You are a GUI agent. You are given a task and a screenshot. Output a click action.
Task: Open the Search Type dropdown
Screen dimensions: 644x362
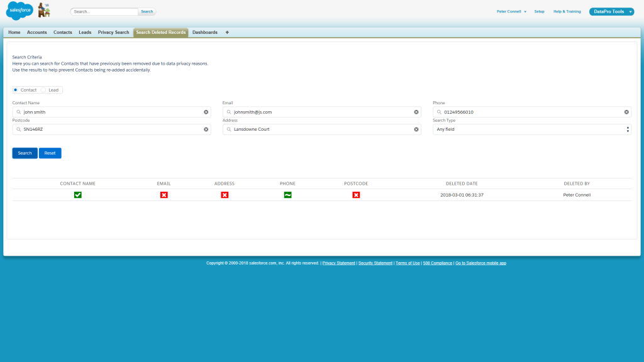[532, 129]
